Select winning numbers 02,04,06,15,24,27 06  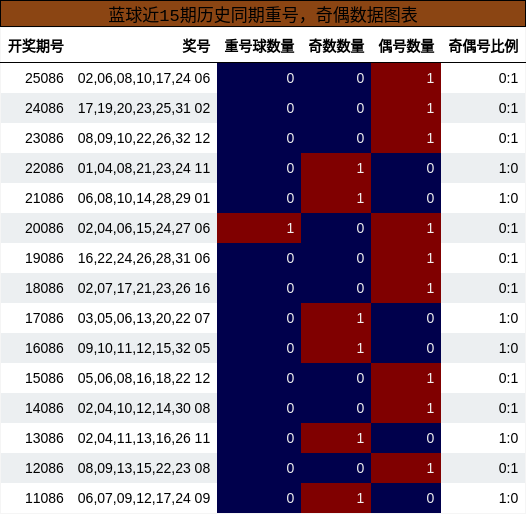click(144, 228)
